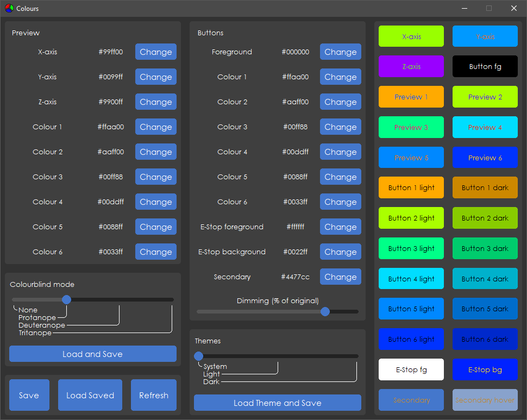527x420 pixels.
Task: Click the Themes slider handle
Action: [x=199, y=356]
